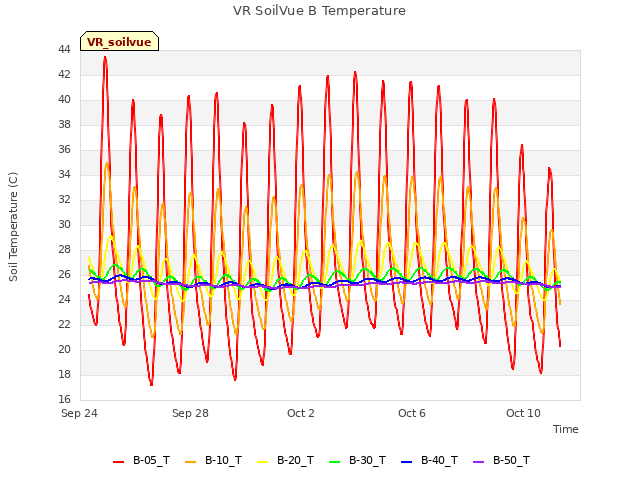Click the 34 y-axis tick label
640x480 pixels.
64,174
